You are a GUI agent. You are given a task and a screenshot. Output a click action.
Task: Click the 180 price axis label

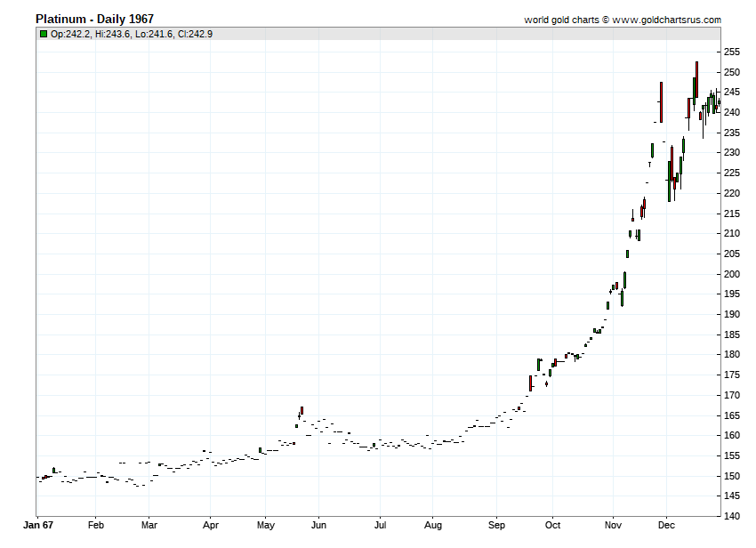[x=731, y=354]
